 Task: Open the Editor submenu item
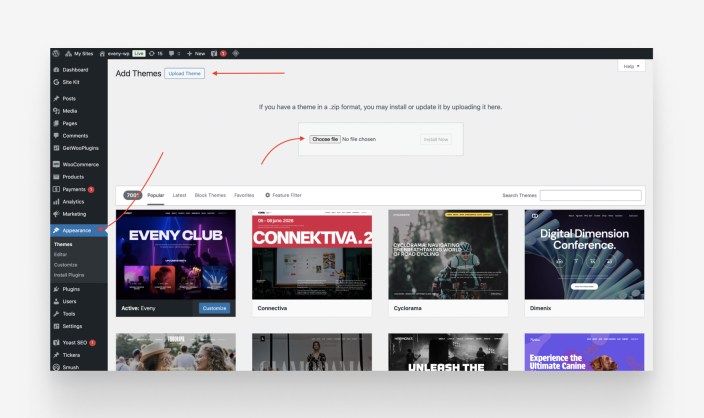tap(60, 255)
